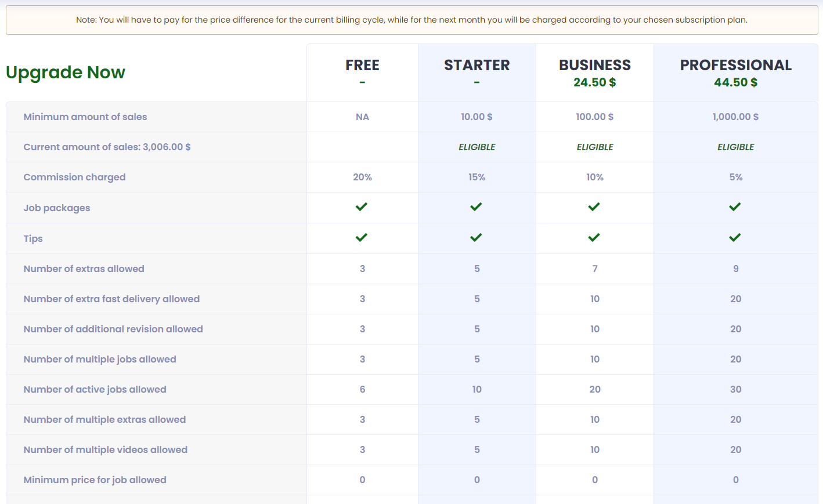Click the Tips checkmark in STARTER column

click(477, 238)
